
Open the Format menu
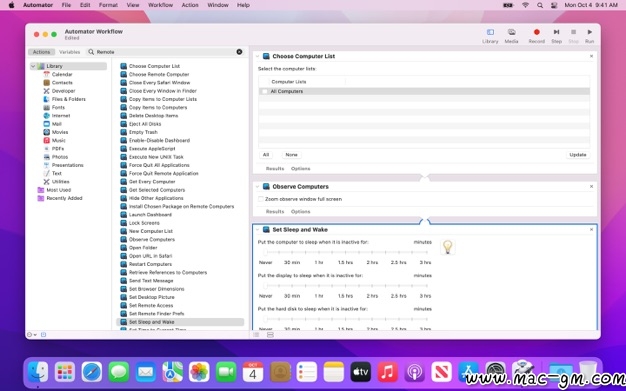click(x=108, y=5)
